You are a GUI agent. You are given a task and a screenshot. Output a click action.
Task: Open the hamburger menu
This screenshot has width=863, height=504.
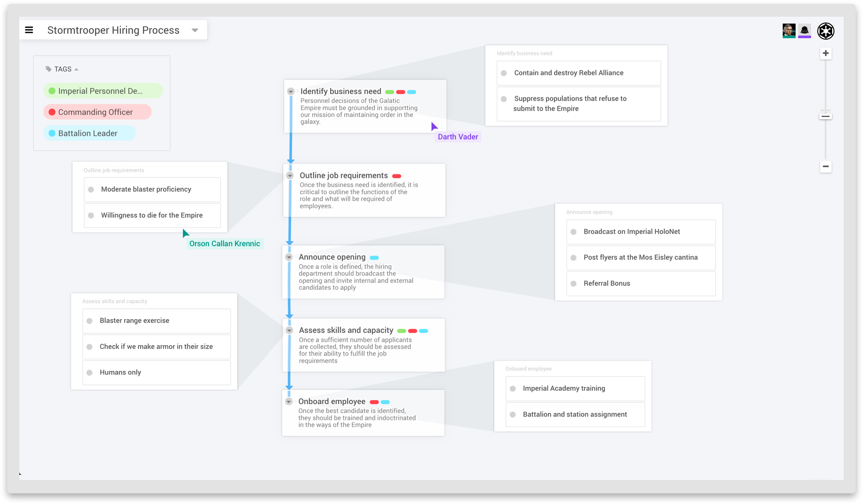29,30
